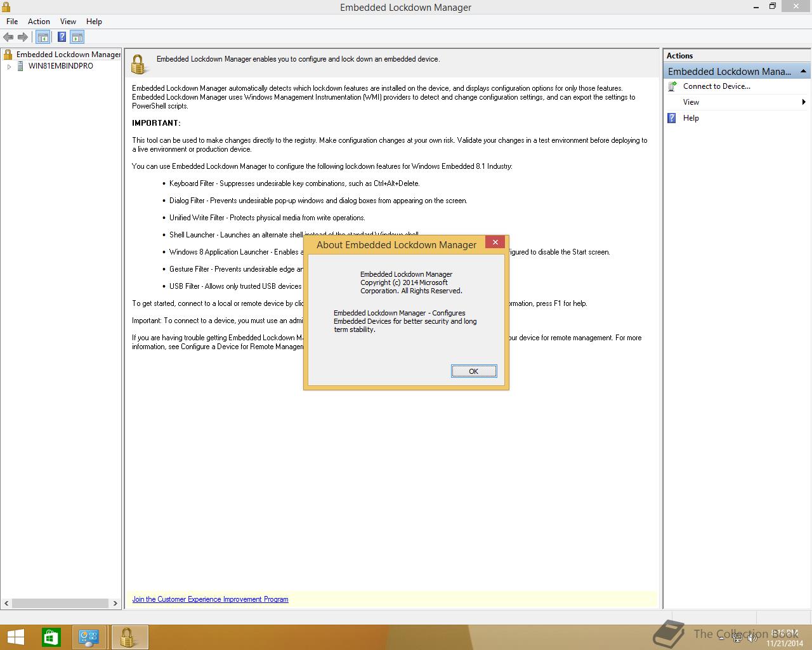Toggle Show/Hide Console Tree toolbar button
812x650 pixels.
[x=43, y=37]
